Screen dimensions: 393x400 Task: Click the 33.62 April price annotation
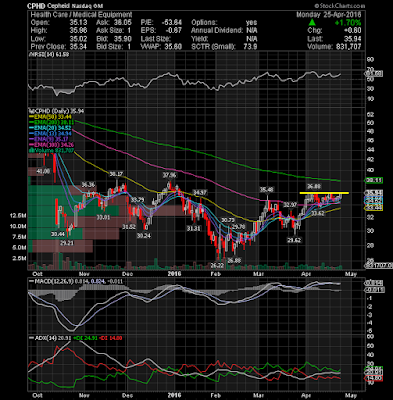(x=317, y=213)
